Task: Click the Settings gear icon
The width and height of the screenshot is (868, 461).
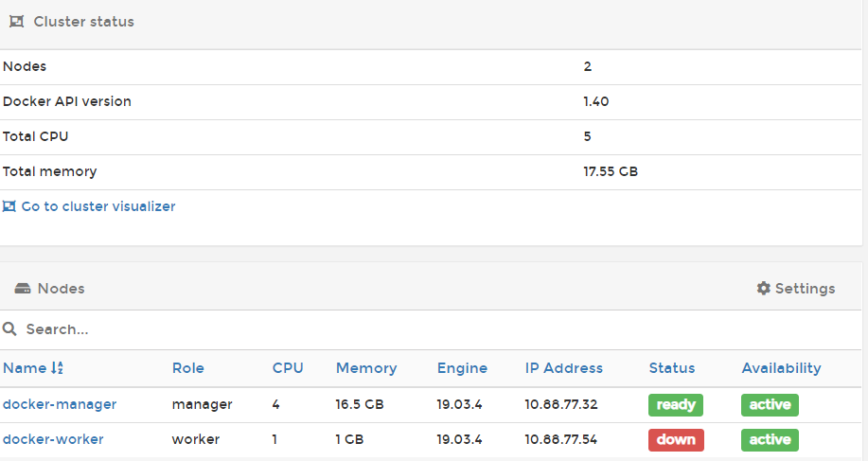Action: click(x=763, y=289)
